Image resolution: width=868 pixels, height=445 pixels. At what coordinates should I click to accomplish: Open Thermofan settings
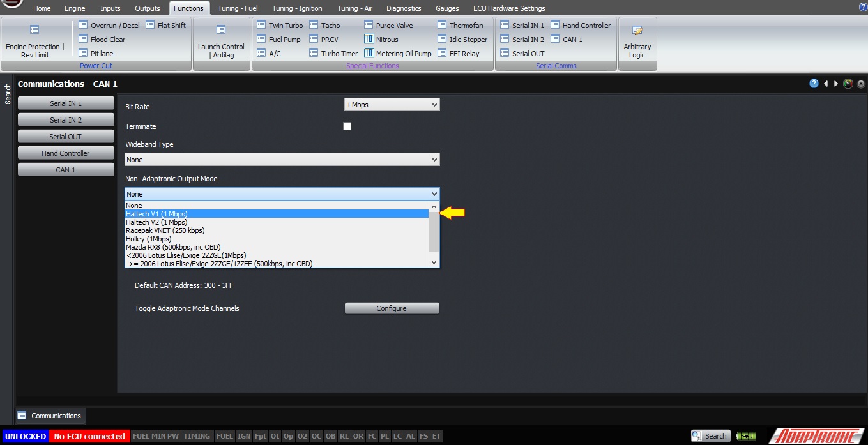point(461,26)
